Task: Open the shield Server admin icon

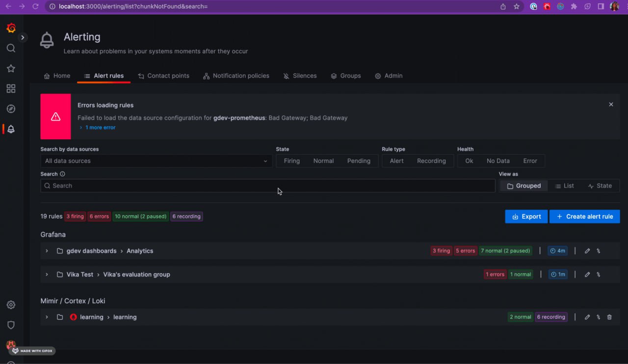Action: [11, 325]
